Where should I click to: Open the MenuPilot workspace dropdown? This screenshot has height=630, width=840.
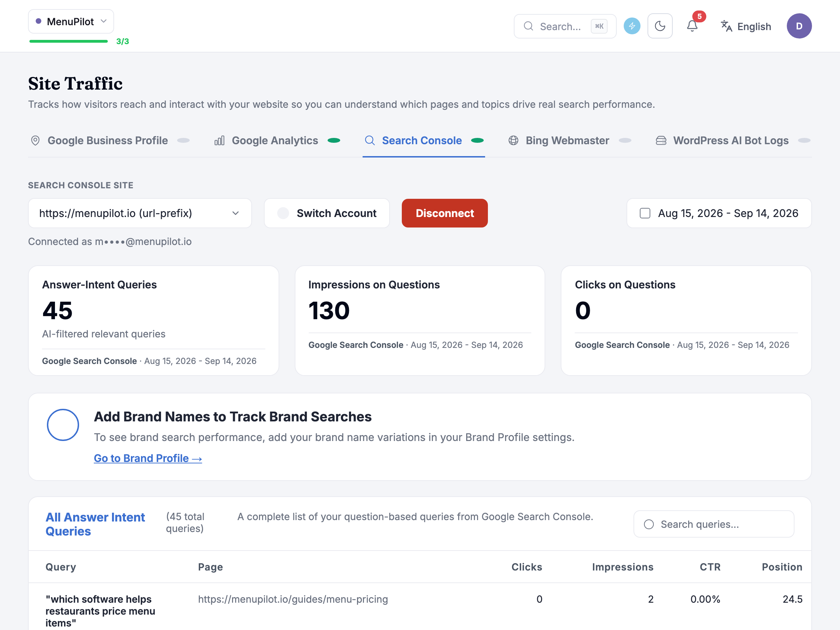pyautogui.click(x=71, y=22)
